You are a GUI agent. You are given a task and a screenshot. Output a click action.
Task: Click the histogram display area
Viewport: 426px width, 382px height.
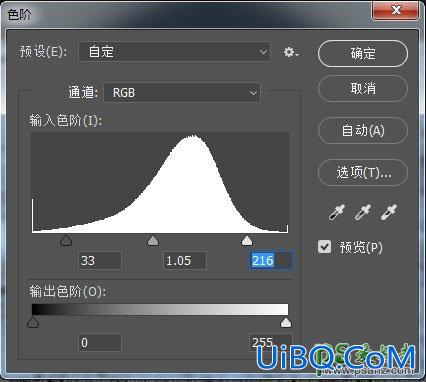[160, 183]
